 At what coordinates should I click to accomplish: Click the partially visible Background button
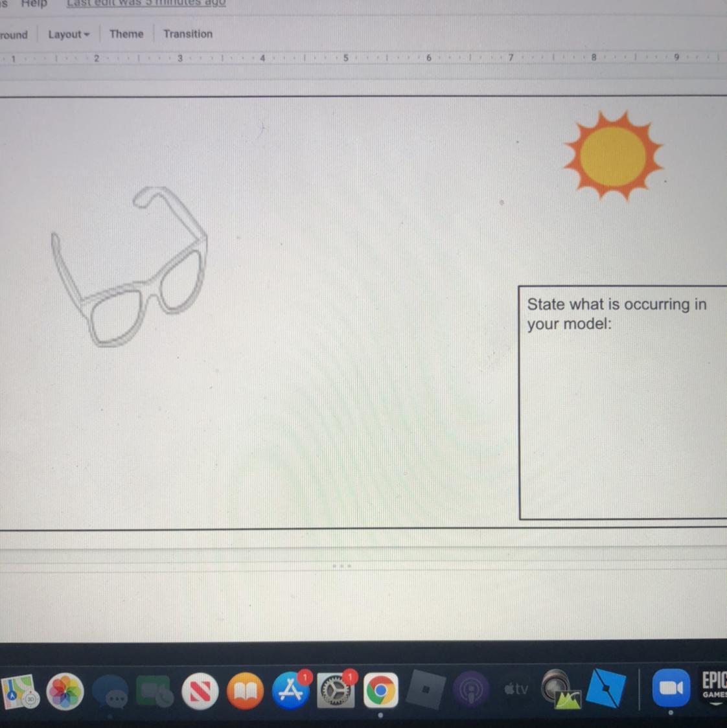coord(14,35)
